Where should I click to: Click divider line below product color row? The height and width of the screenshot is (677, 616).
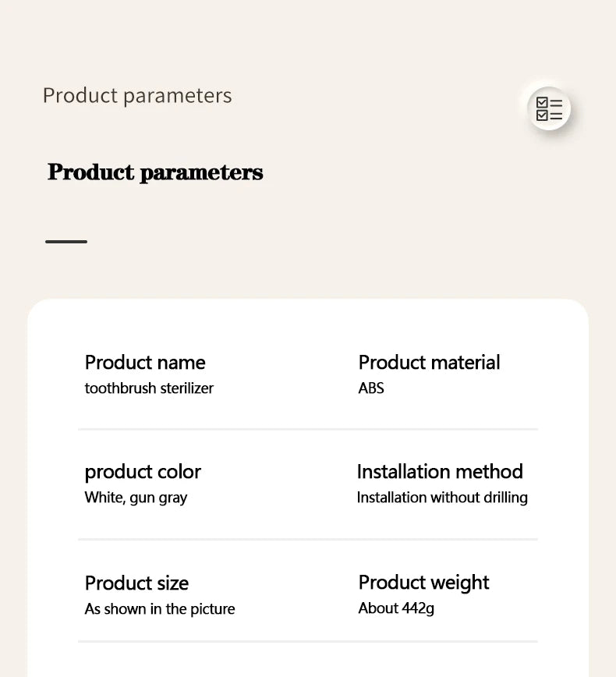(x=308, y=539)
